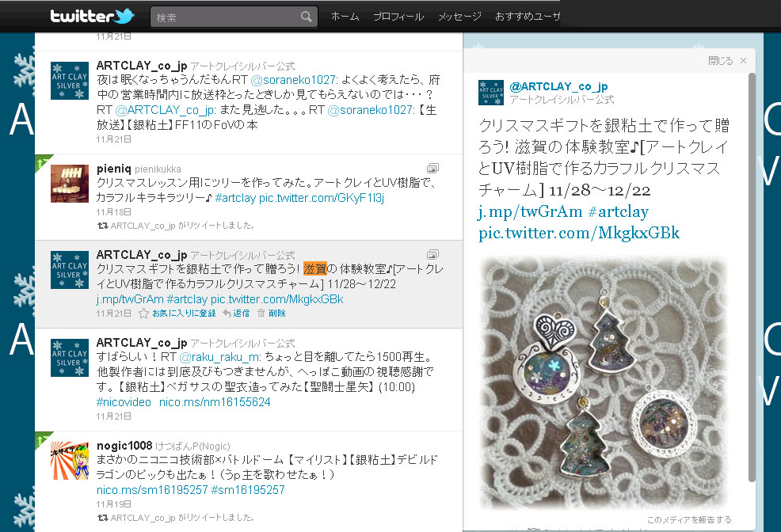The image size is (781, 532).
Task: Click the trash icon beside 削除
Action: click(x=261, y=313)
